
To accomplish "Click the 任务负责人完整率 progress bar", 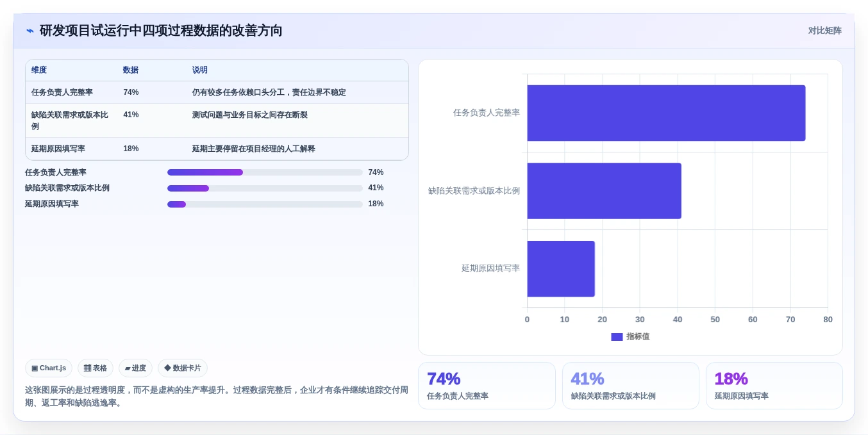I will (265, 172).
